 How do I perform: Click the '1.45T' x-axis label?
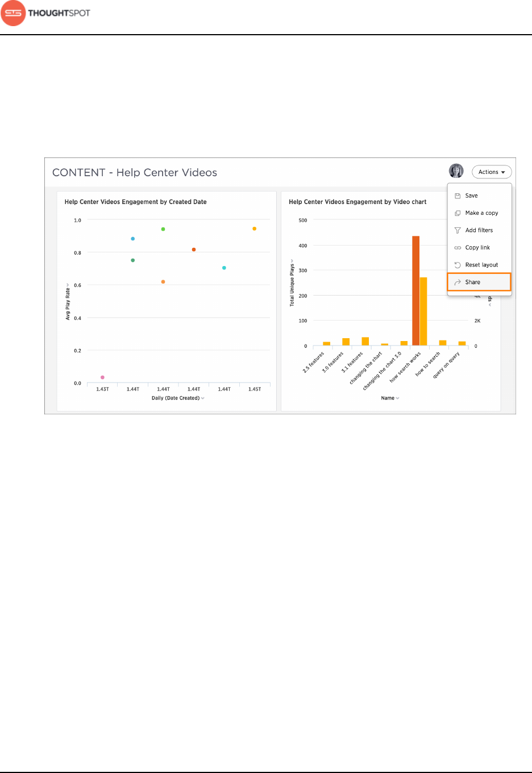pos(255,389)
